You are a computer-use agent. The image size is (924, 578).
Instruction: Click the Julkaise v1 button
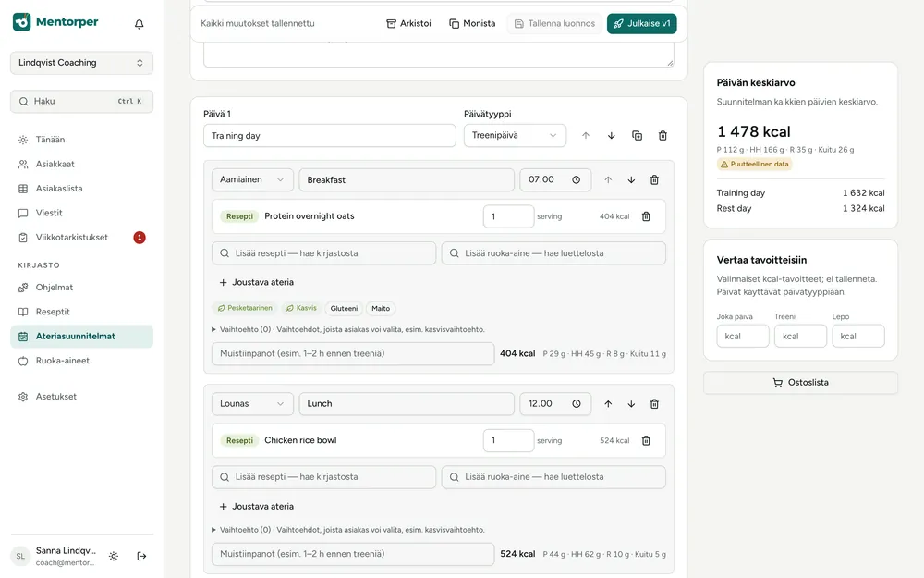pyautogui.click(x=642, y=24)
